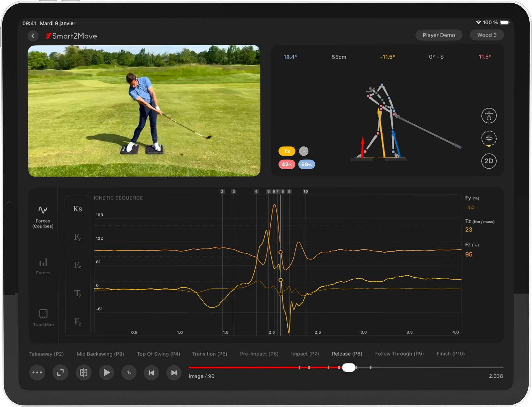
Task: Open the three-dots more options menu
Action: [x=37, y=372]
